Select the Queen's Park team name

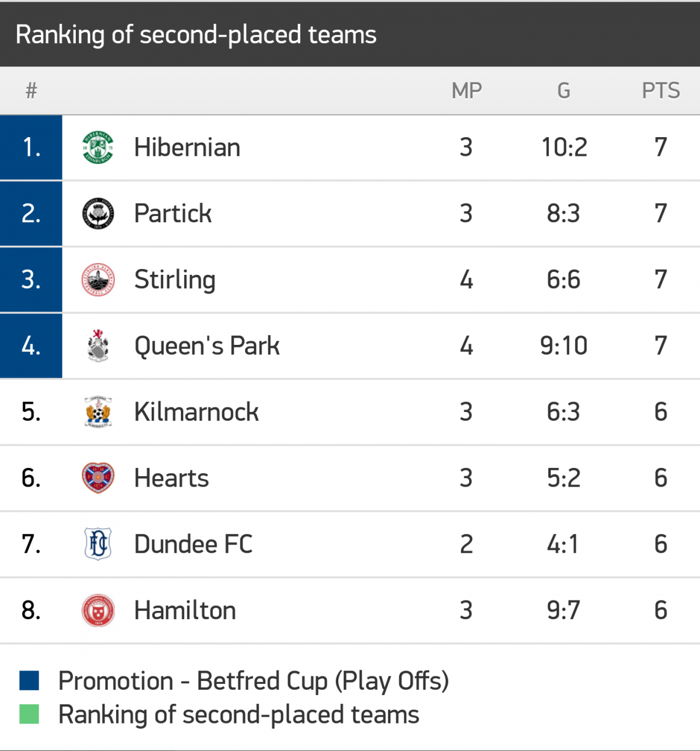(206, 345)
